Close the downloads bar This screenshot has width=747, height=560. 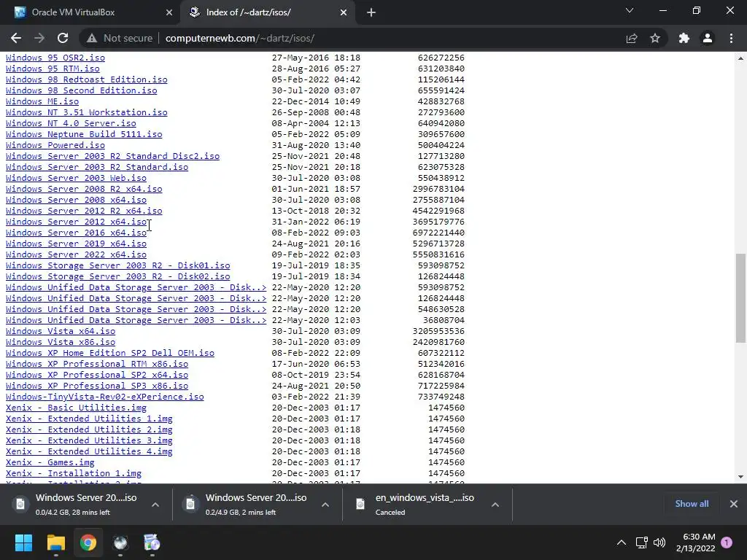click(x=734, y=504)
